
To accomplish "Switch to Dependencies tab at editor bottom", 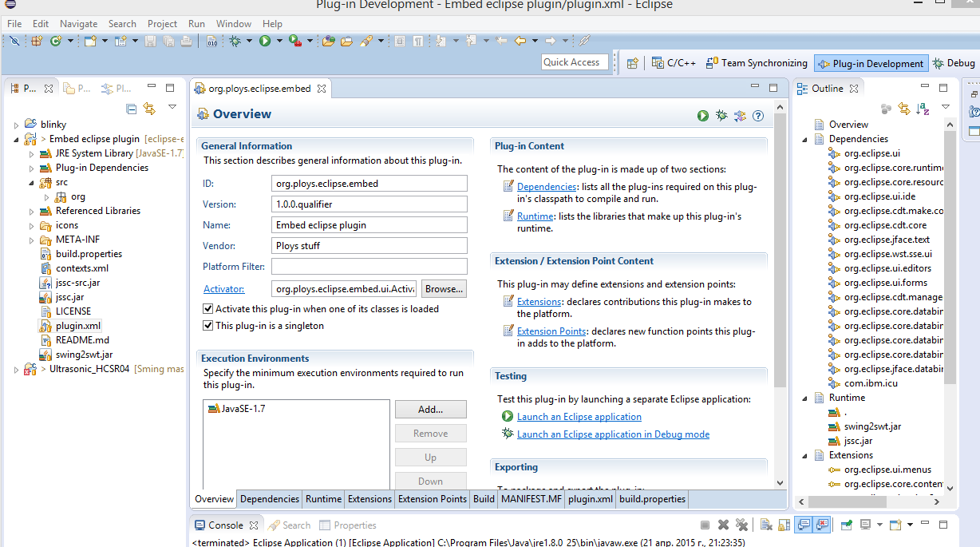I will (x=270, y=499).
